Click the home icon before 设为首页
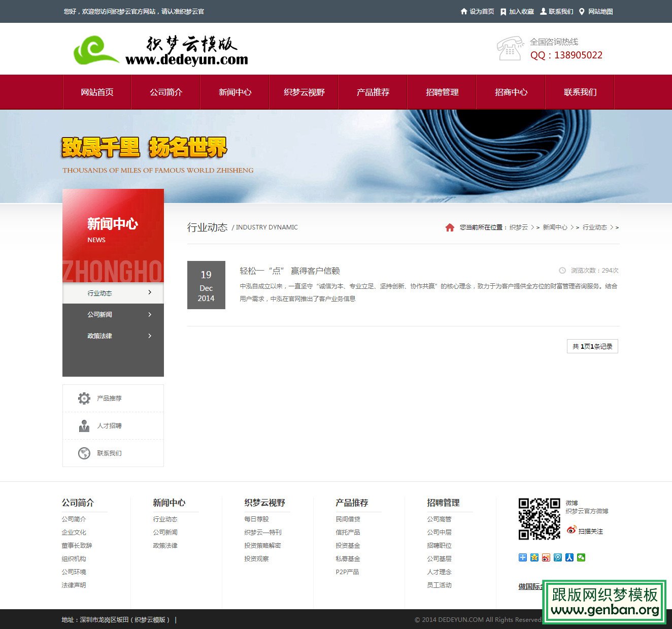The height and width of the screenshot is (629, 672). coord(464,11)
